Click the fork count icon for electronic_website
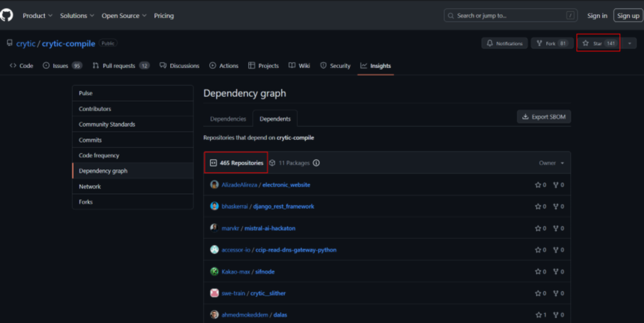The width and height of the screenshot is (644, 323). 555,185
